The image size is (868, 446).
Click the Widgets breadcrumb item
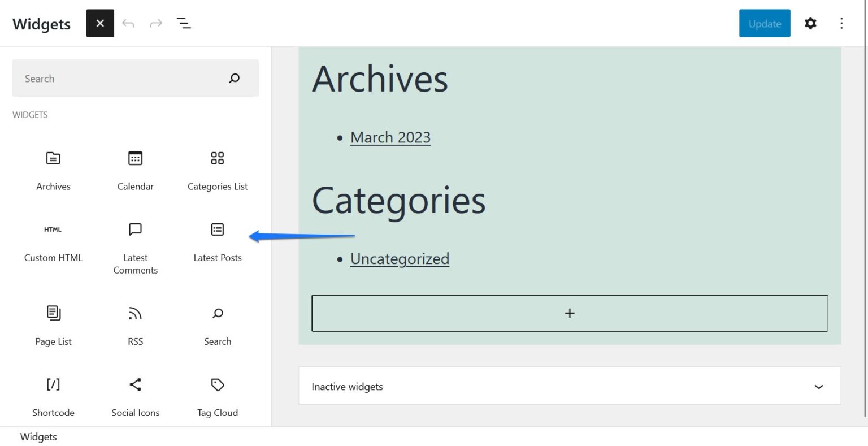point(38,436)
